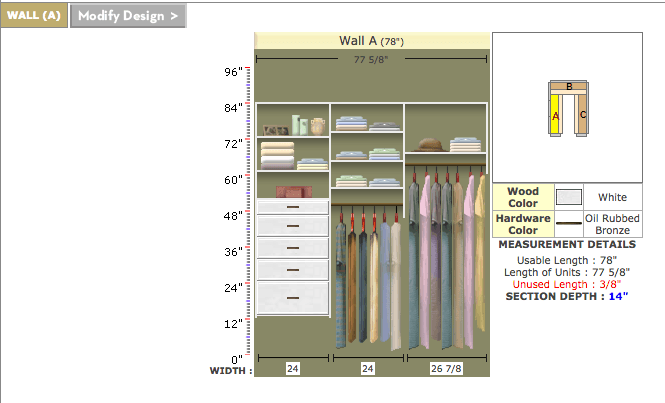The width and height of the screenshot is (665, 403).
Task: Click the Wood Color label
Action: pos(523,197)
